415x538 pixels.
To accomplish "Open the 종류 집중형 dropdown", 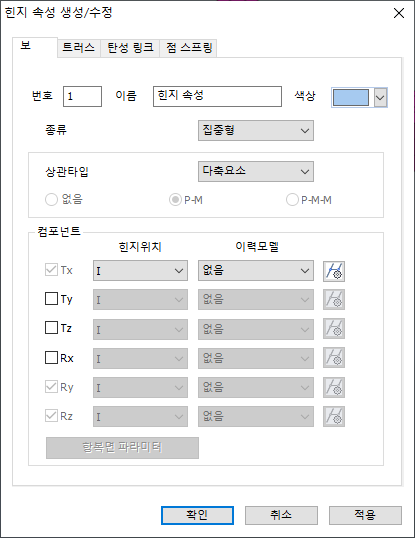I will click(256, 130).
